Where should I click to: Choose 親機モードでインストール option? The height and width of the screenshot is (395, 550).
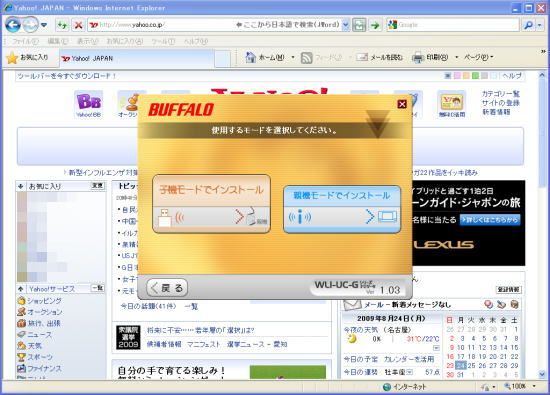(342, 209)
